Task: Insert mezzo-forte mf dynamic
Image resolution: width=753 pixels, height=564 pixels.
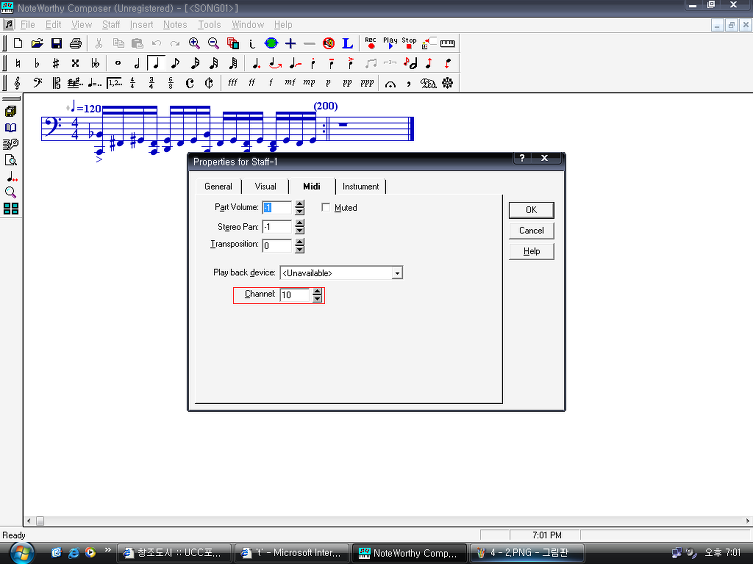Action: click(290, 83)
